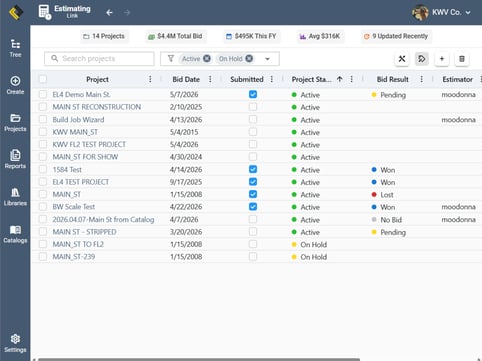Screen dimensions: 482x361
Task: Open the KWV MAIN_ST project link
Action: [x=75, y=132]
